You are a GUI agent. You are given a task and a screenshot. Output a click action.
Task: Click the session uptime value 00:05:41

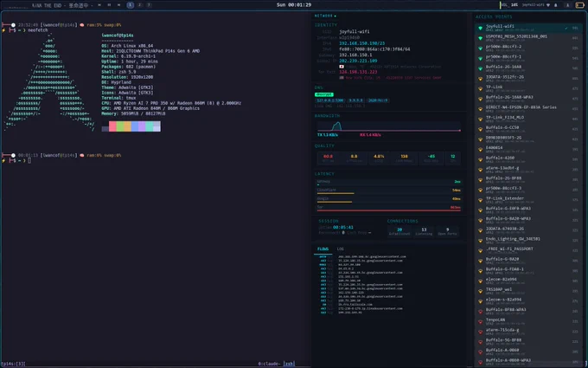coord(343,227)
